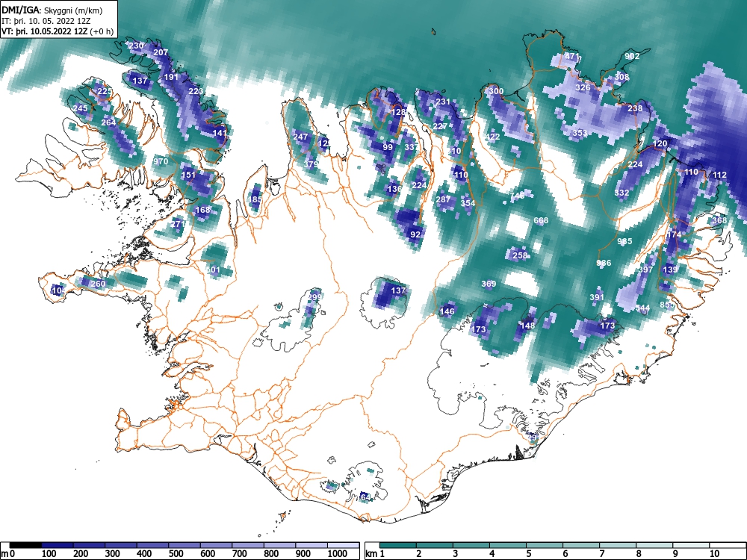Select the legend swatch labeled 100 m
The width and height of the screenshot is (747, 560).
pyautogui.click(x=58, y=545)
